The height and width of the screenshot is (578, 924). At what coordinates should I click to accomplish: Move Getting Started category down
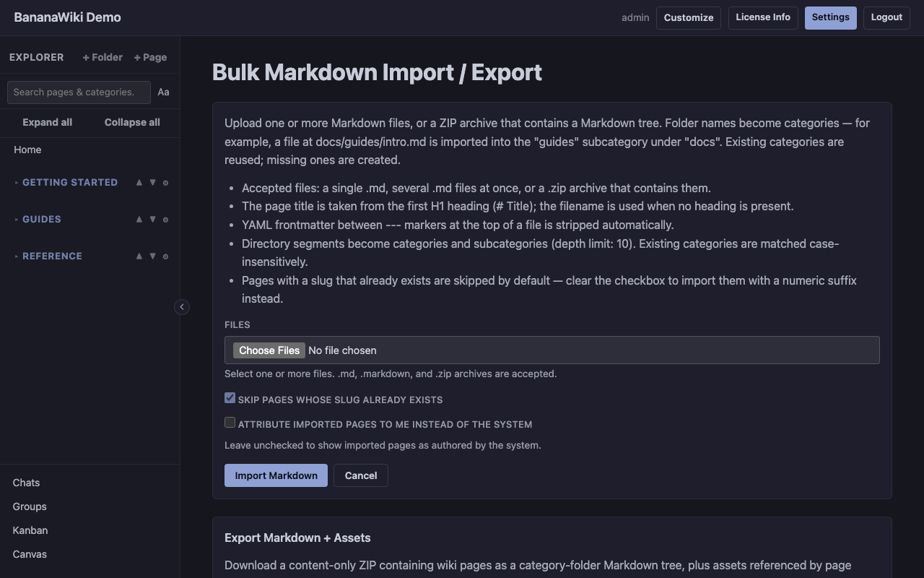coord(152,183)
